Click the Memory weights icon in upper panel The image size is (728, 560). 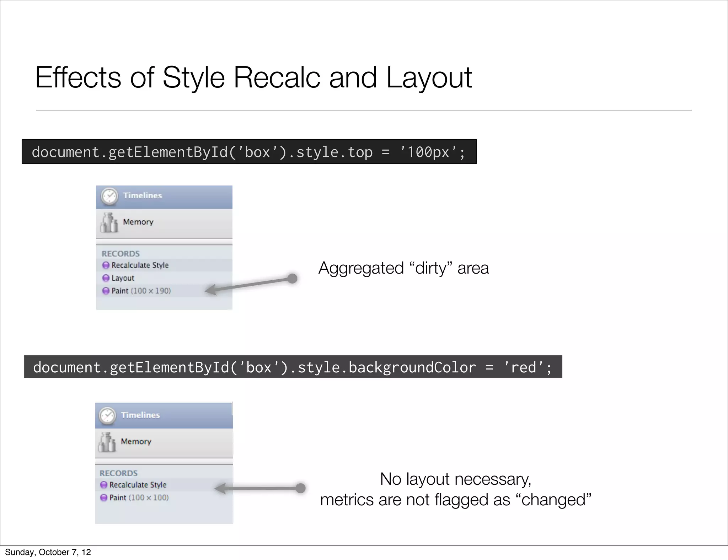pyautogui.click(x=109, y=223)
